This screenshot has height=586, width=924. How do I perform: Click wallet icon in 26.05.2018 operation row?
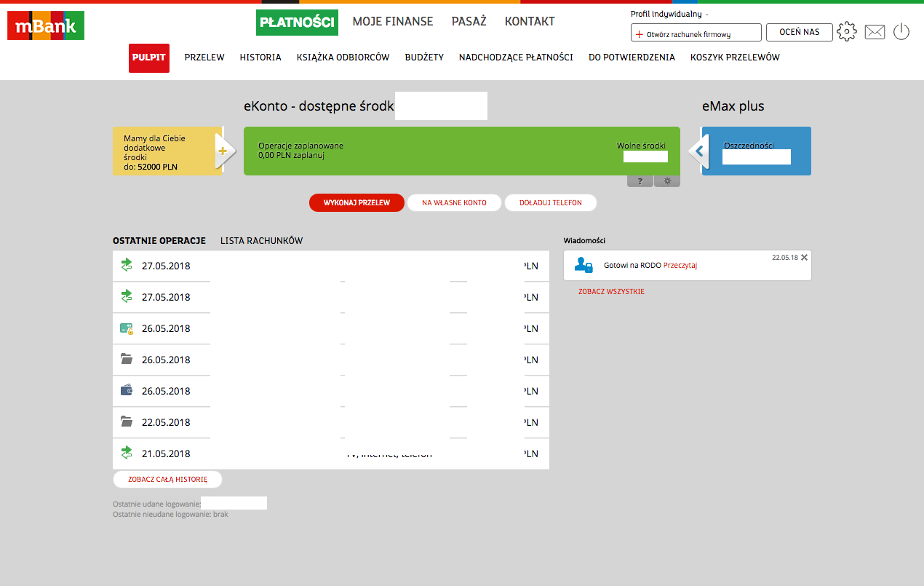(x=127, y=390)
